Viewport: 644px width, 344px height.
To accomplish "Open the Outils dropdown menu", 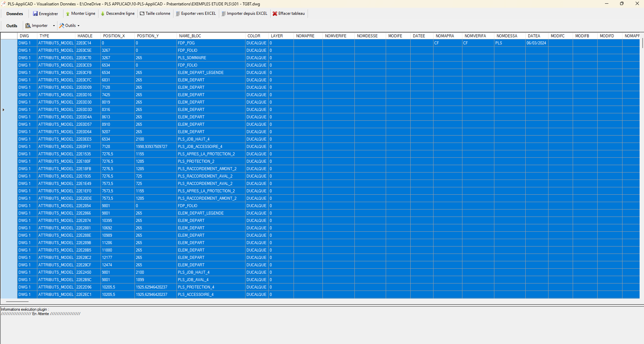I will [x=78, y=26].
